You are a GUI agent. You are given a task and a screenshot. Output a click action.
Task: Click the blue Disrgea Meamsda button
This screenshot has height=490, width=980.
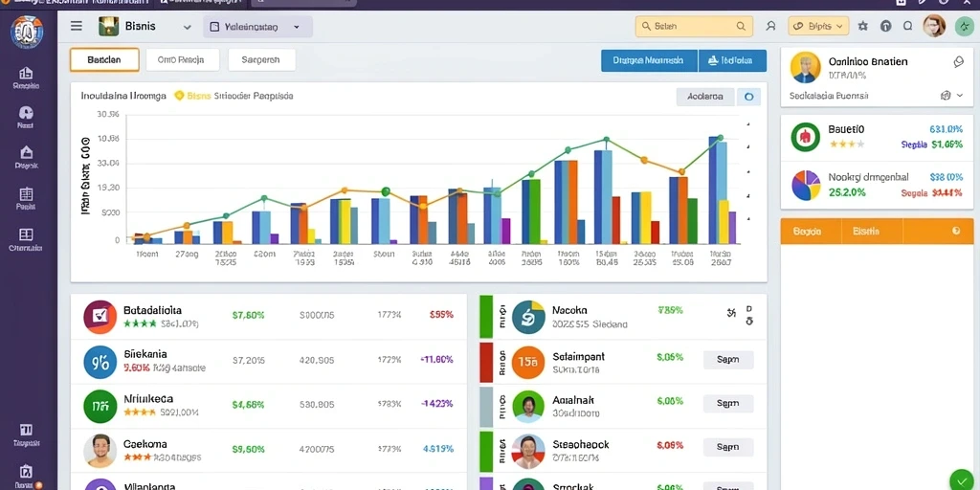pos(650,60)
